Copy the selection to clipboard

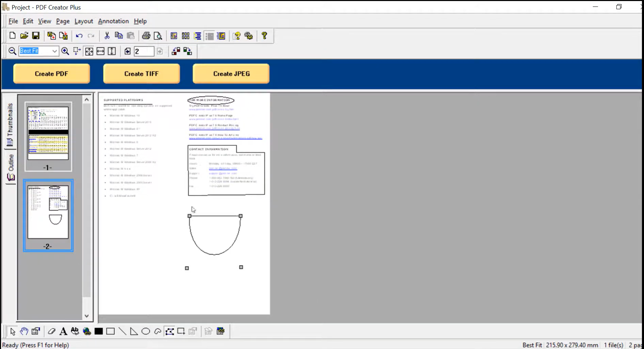tap(119, 36)
